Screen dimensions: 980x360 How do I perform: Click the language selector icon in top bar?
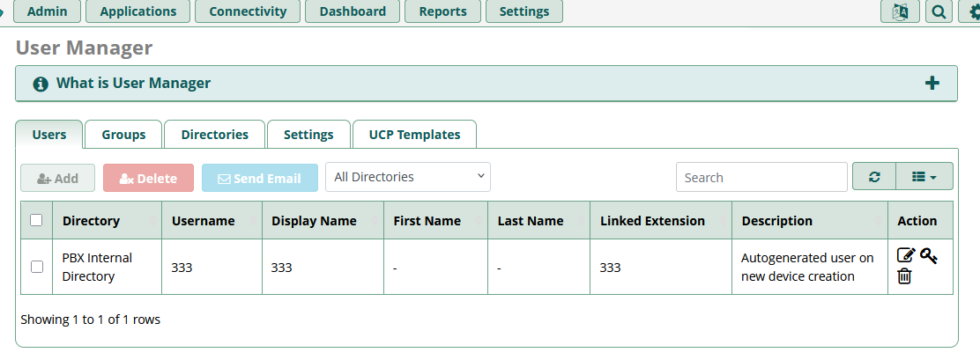pos(900,11)
